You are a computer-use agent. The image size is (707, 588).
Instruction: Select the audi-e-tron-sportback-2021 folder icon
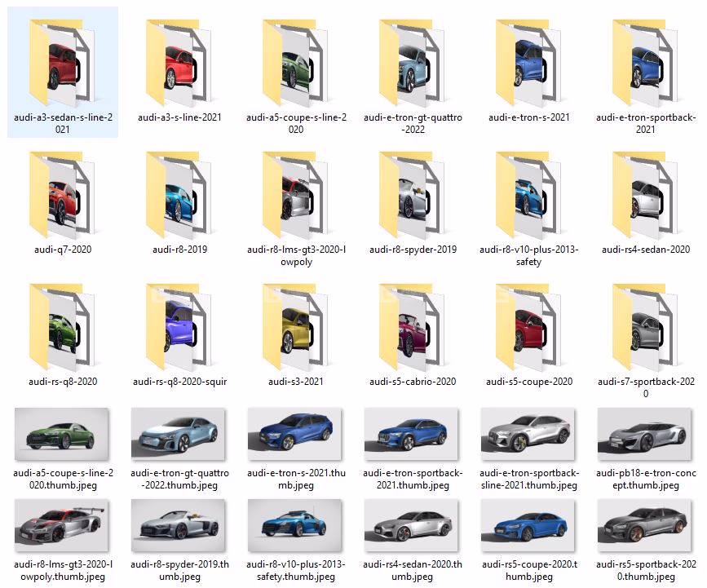point(646,63)
